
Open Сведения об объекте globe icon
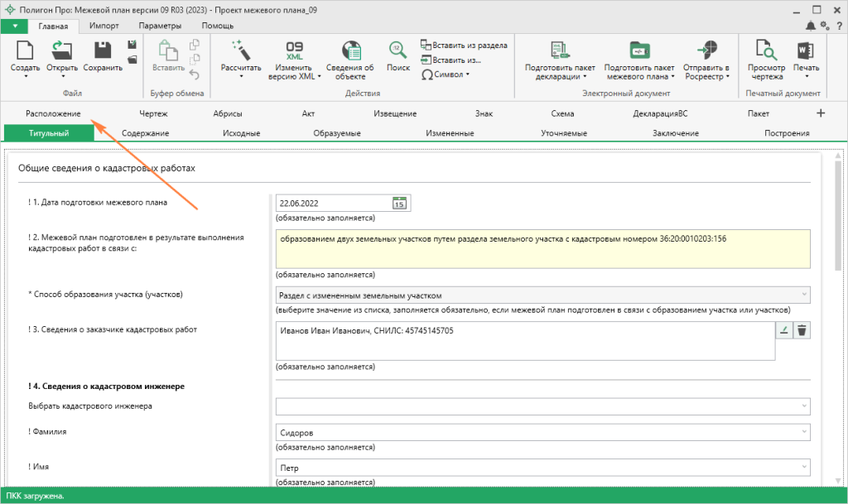click(x=350, y=50)
